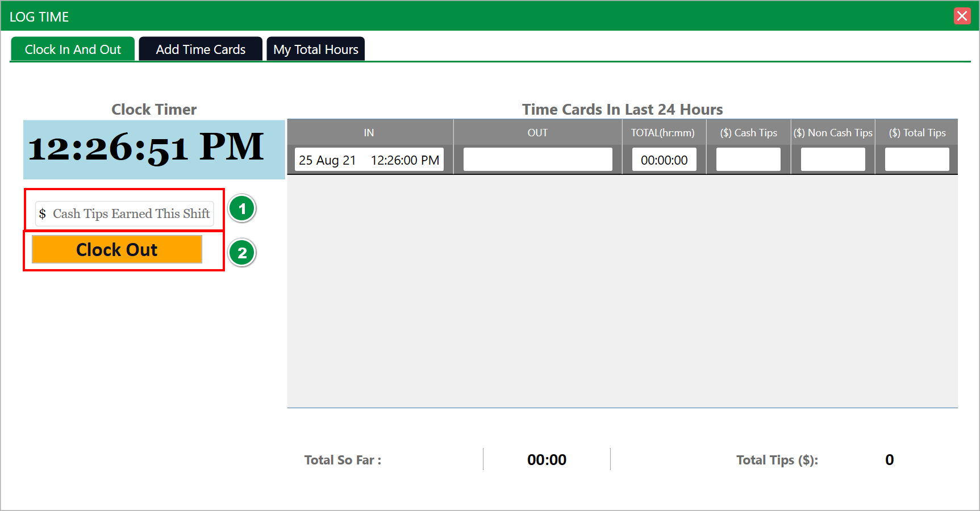Click the dollar sign in tips field
This screenshot has width=980, height=511.
point(43,214)
